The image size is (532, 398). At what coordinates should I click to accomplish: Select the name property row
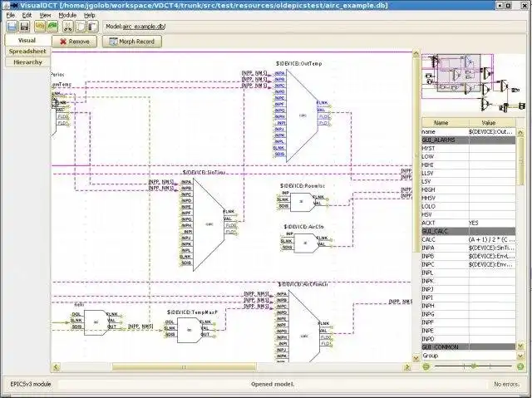coord(469,131)
